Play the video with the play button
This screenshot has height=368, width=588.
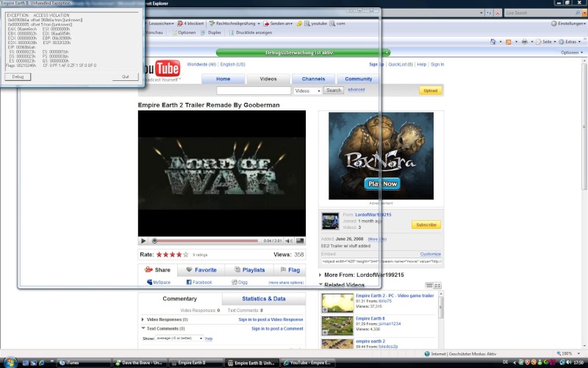pyautogui.click(x=143, y=241)
